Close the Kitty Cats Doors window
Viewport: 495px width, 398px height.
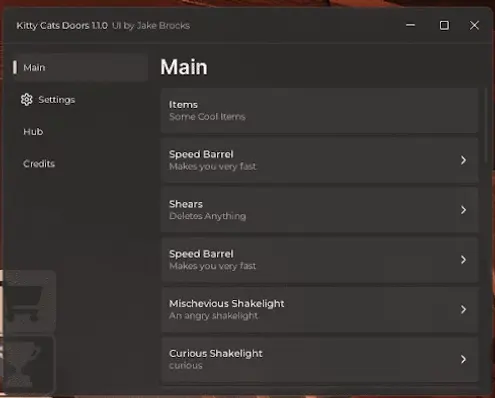pyautogui.click(x=474, y=25)
